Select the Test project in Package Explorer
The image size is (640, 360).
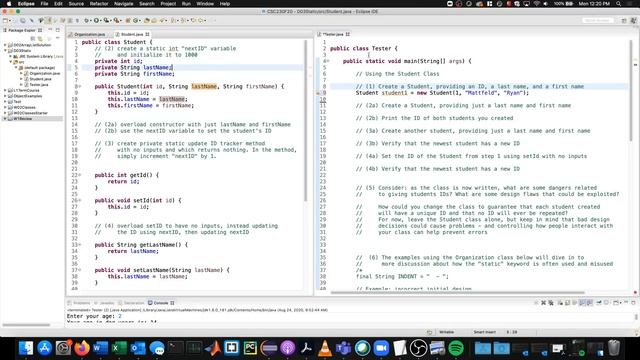pos(17,102)
